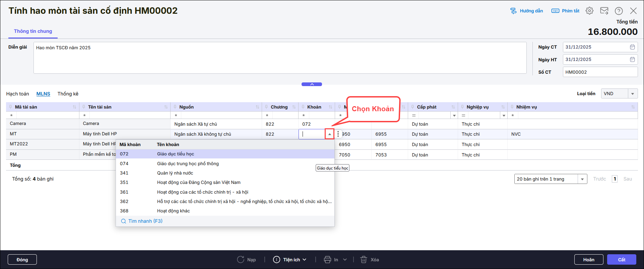Image resolution: width=644 pixels, height=269 pixels.
Task: Click the Hướng dẫn guide link
Action: coord(526,11)
